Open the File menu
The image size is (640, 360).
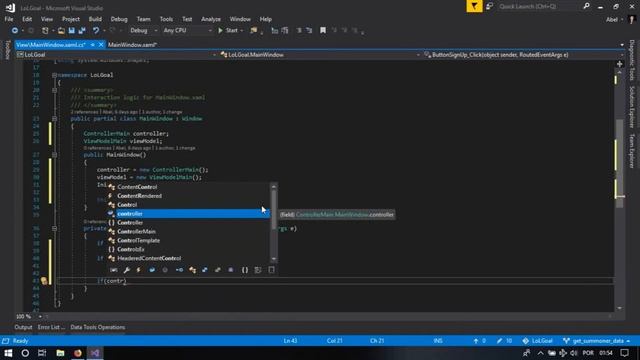[9, 19]
